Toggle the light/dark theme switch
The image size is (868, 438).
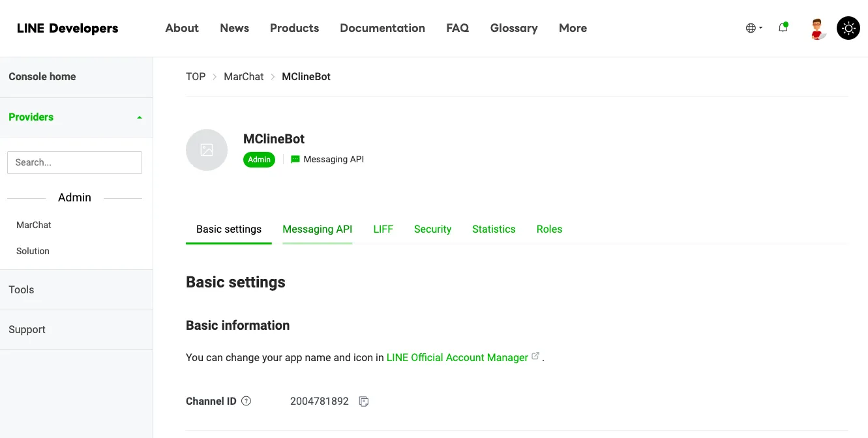click(x=848, y=28)
